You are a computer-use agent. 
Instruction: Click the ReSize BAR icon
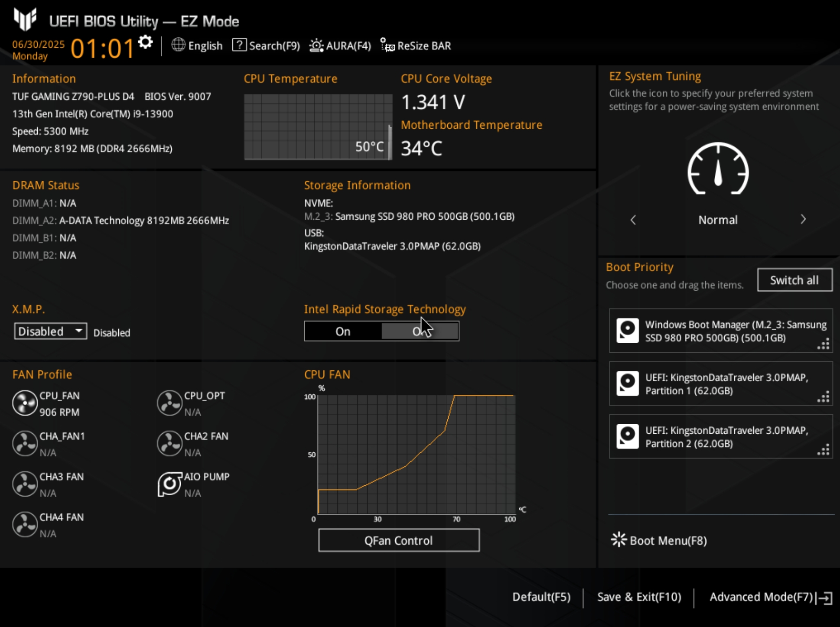coord(387,45)
